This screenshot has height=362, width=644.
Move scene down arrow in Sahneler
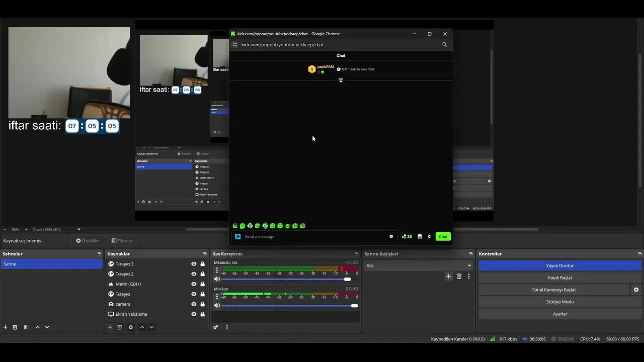pos(47,327)
